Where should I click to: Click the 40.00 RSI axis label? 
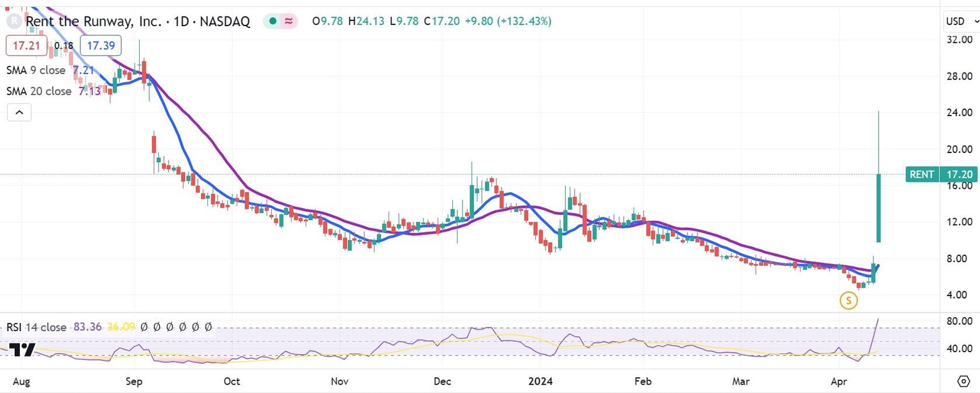pos(960,349)
